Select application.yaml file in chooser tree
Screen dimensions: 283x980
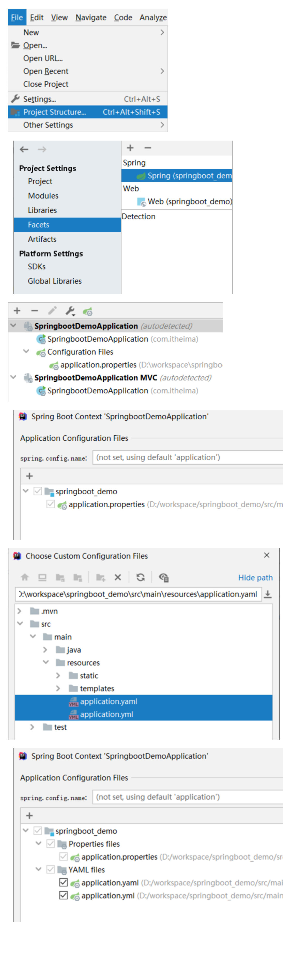(144, 701)
